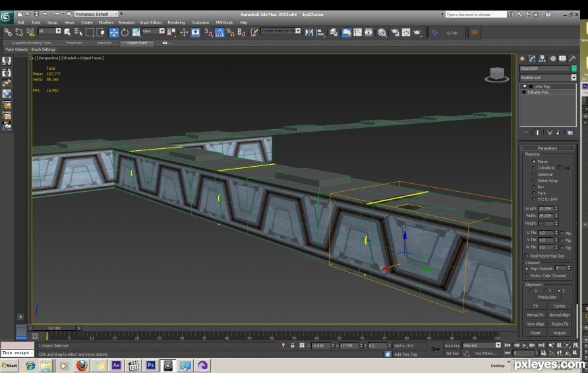Click the Region Fit button
The width and height of the screenshot is (588, 373).
click(x=560, y=324)
